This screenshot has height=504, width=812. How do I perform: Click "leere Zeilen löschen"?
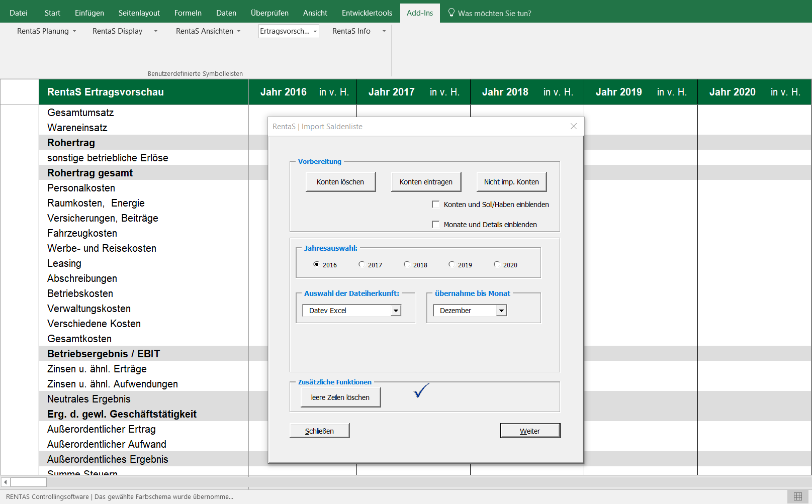(x=340, y=397)
